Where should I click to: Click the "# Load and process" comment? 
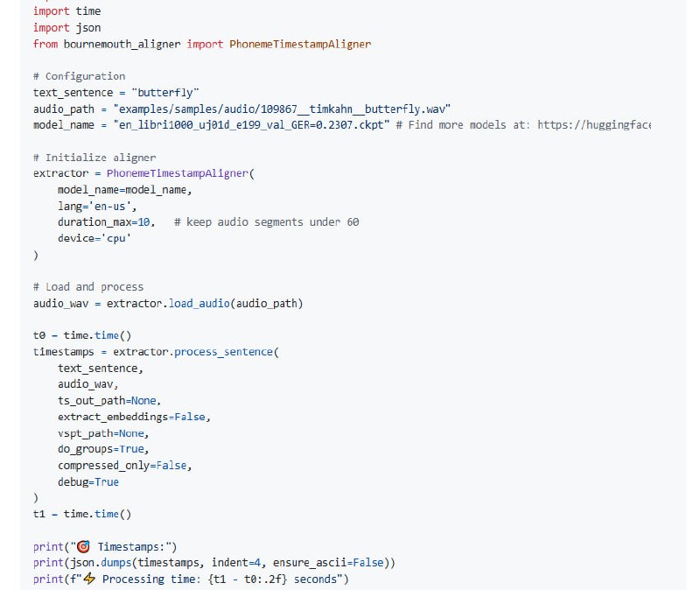coord(87,286)
